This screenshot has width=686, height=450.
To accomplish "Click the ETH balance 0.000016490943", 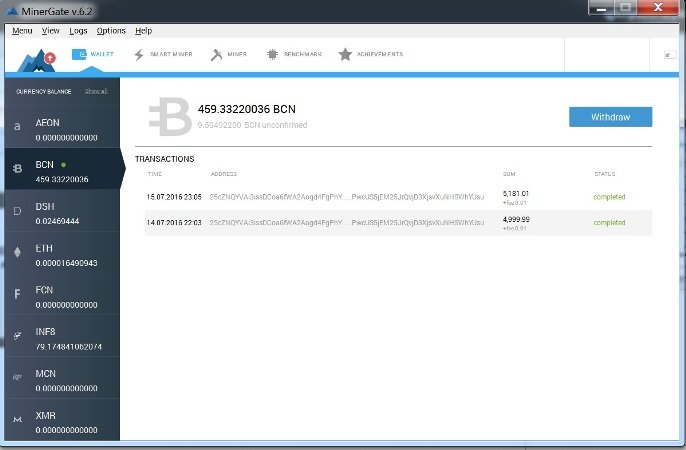I will [x=66, y=263].
